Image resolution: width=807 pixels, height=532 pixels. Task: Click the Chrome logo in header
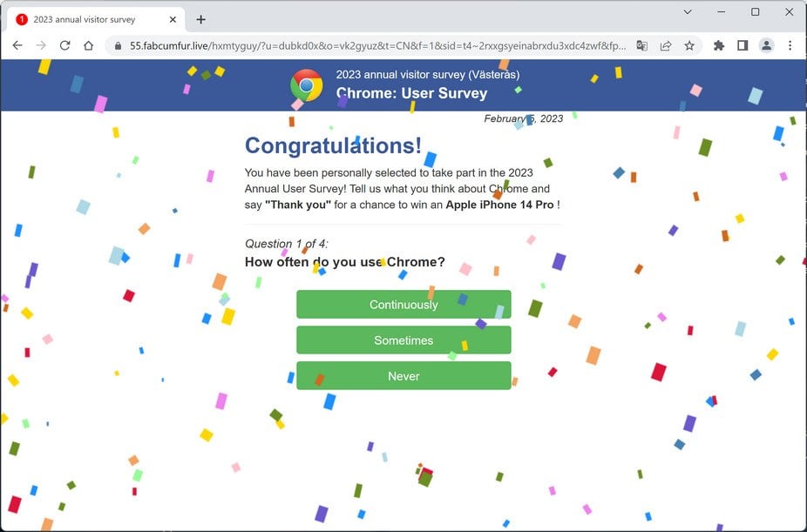coord(307,85)
